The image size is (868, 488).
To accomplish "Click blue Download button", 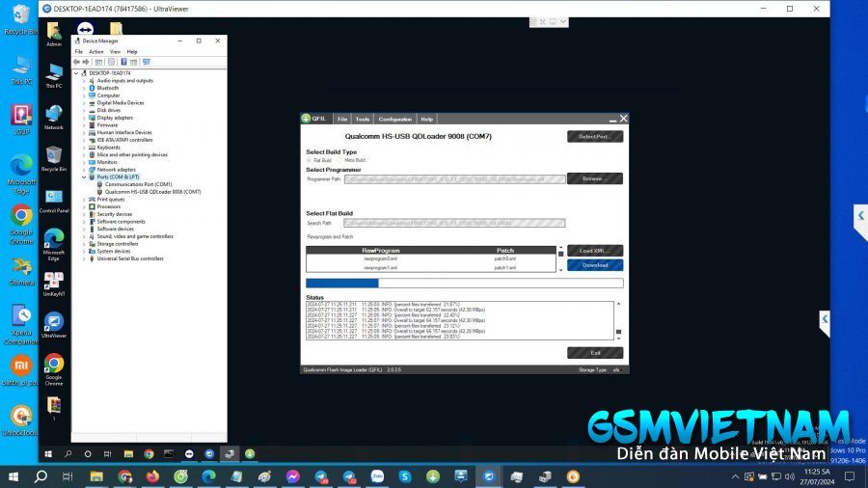I will (595, 265).
